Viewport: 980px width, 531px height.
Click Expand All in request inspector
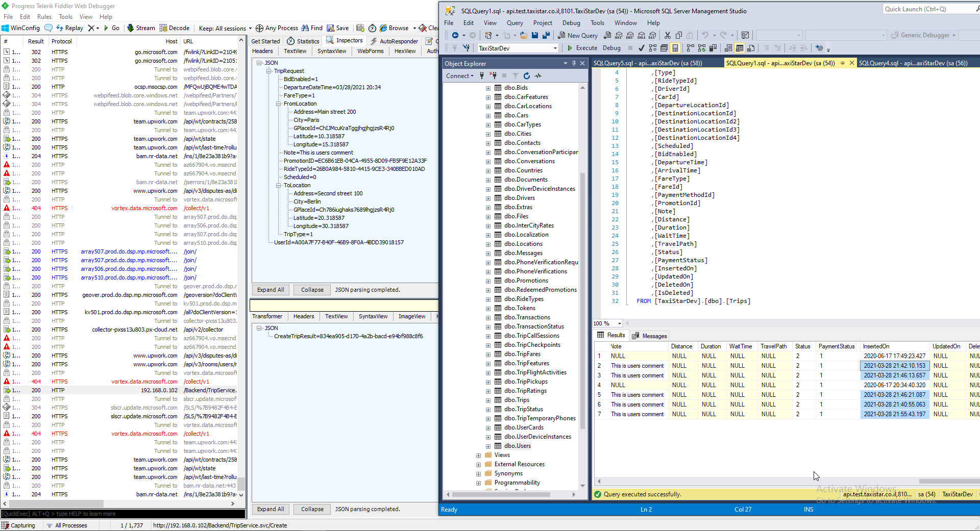click(271, 290)
